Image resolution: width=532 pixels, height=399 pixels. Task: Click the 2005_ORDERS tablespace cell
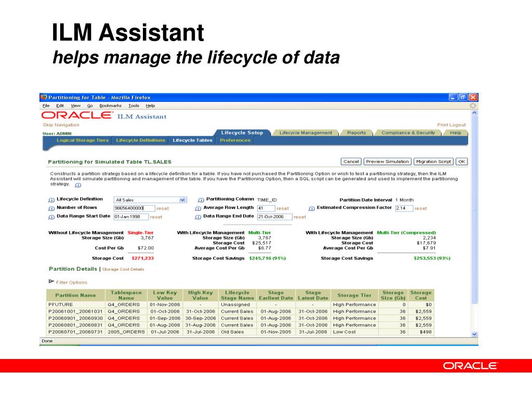coord(126,332)
